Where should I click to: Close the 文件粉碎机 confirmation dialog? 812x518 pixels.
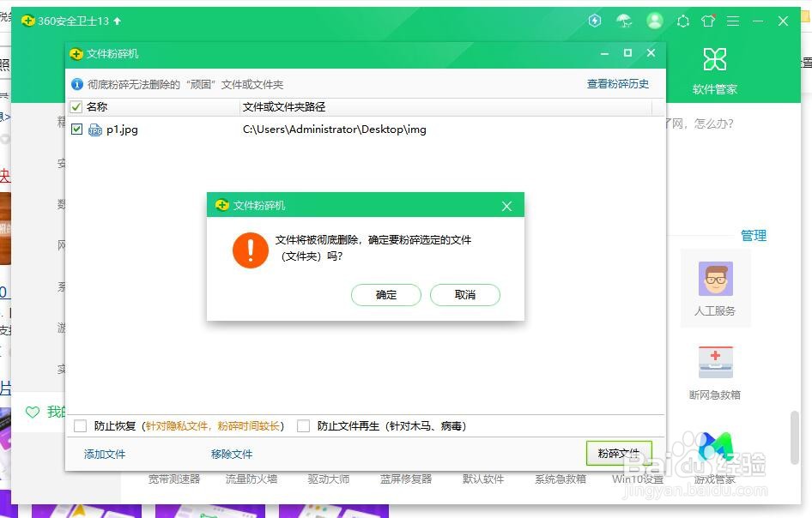tap(507, 206)
